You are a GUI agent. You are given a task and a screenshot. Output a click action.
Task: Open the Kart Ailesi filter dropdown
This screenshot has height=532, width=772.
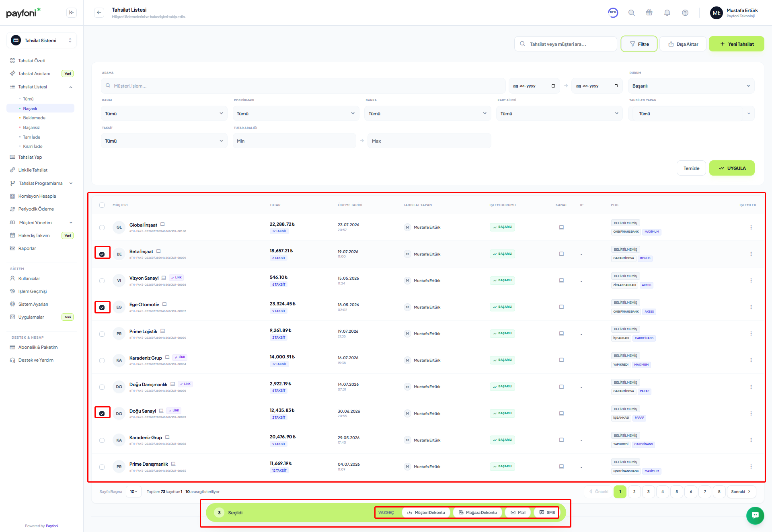click(559, 114)
